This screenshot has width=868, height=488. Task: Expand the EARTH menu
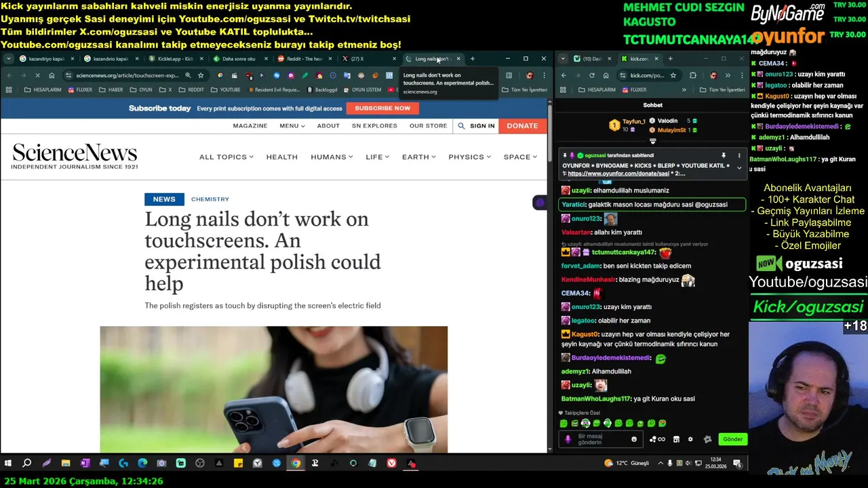pyautogui.click(x=418, y=157)
